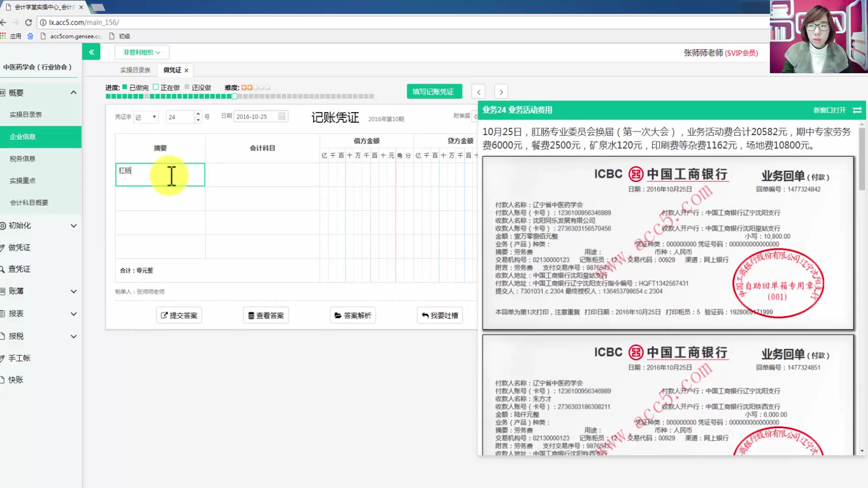Click 新窗口打开 link
Screen dimensions: 868x488
click(830, 110)
